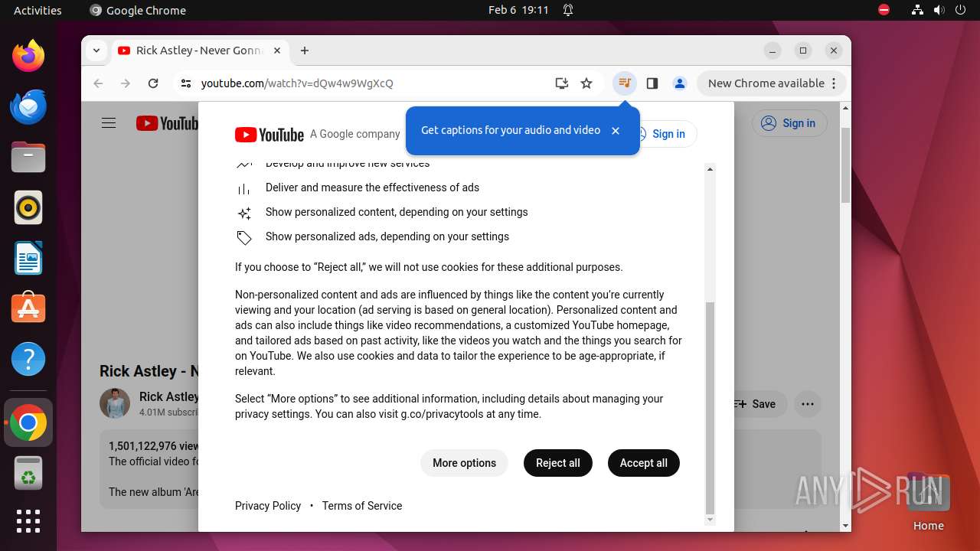Open the Terms of Service link
The width and height of the screenshot is (980, 551).
tap(362, 506)
